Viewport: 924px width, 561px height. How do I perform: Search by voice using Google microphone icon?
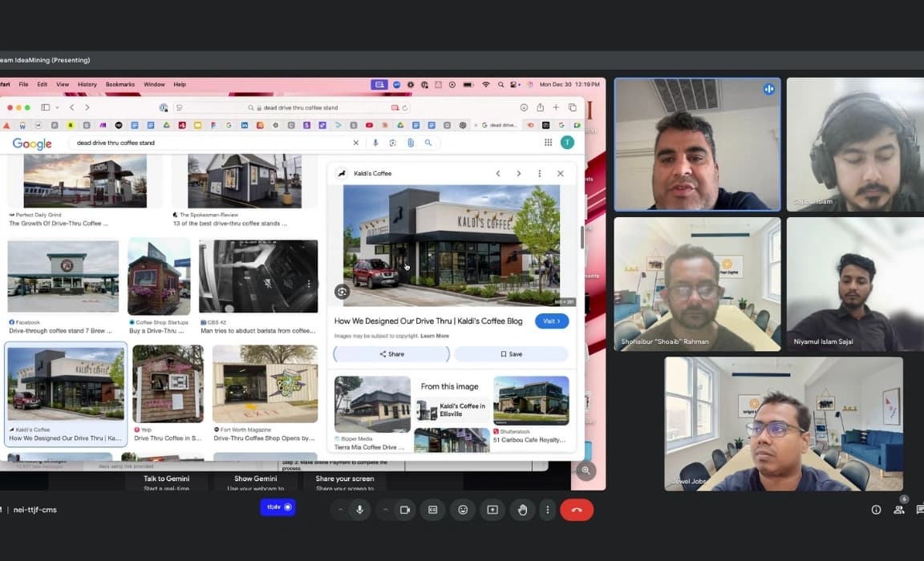(x=375, y=143)
